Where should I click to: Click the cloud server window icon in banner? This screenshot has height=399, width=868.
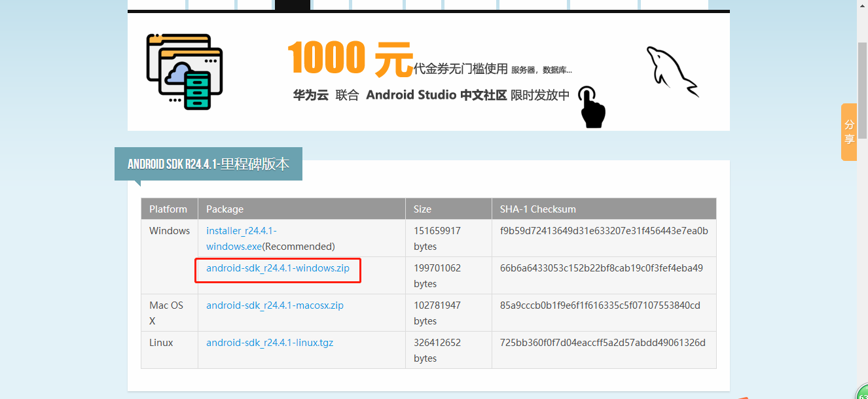[185, 71]
